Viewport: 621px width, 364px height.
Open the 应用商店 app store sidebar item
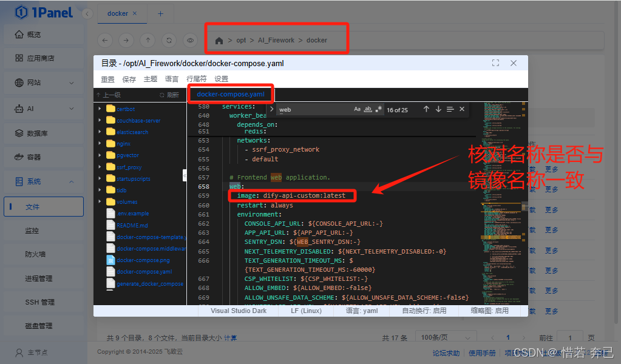coord(44,58)
